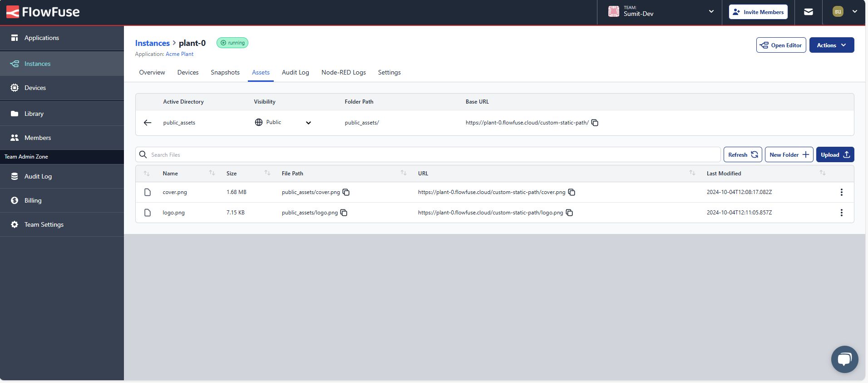This screenshot has height=383, width=868.
Task: Switch to the Snapshots tab
Action: pyautogui.click(x=225, y=72)
